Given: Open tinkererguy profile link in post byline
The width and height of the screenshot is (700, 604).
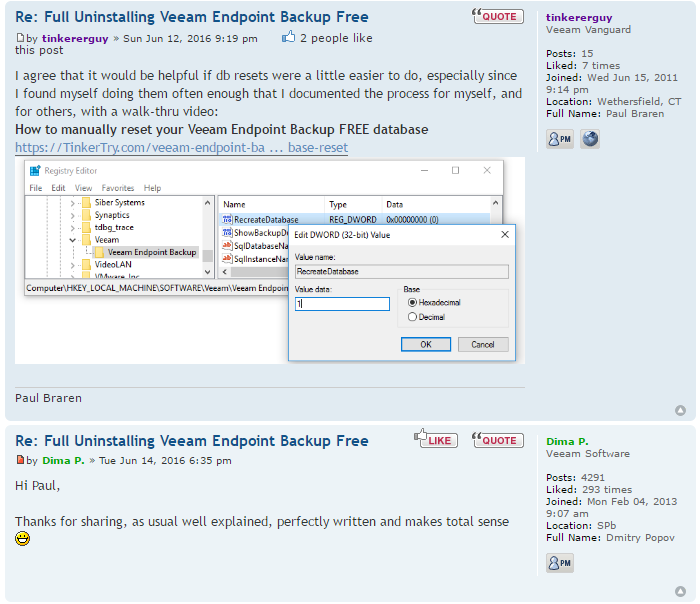Looking at the screenshot, I should coord(75,38).
